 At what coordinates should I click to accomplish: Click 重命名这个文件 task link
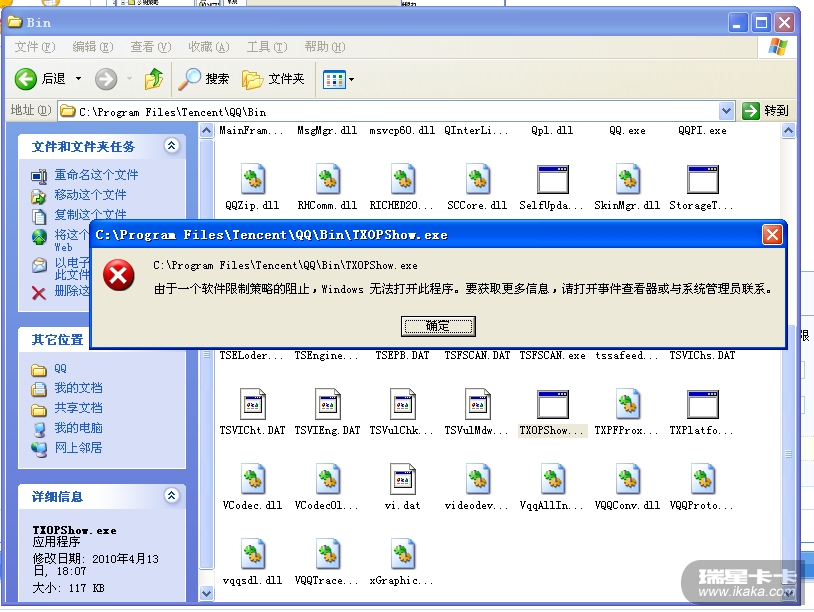point(97,175)
